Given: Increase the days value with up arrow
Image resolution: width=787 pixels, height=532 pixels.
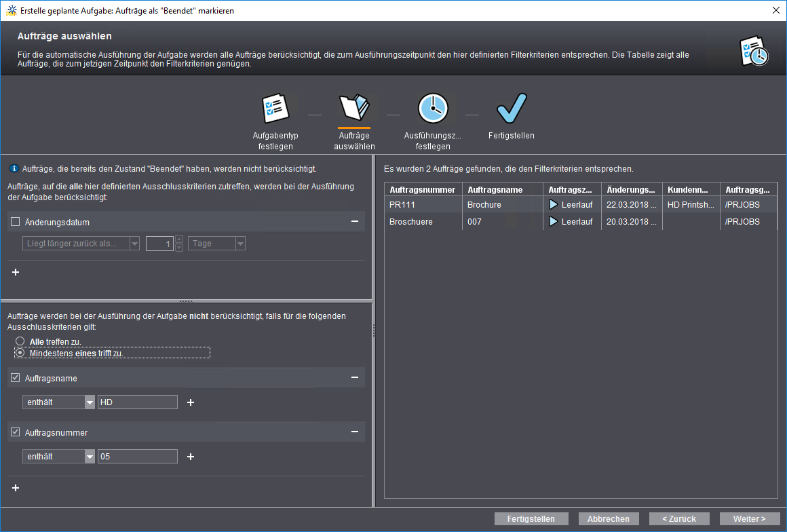Looking at the screenshot, I should pos(179,240).
